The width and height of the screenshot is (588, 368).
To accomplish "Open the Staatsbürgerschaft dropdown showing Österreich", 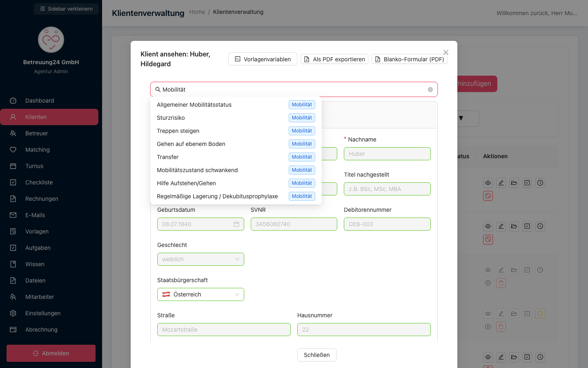I will pyautogui.click(x=200, y=294).
